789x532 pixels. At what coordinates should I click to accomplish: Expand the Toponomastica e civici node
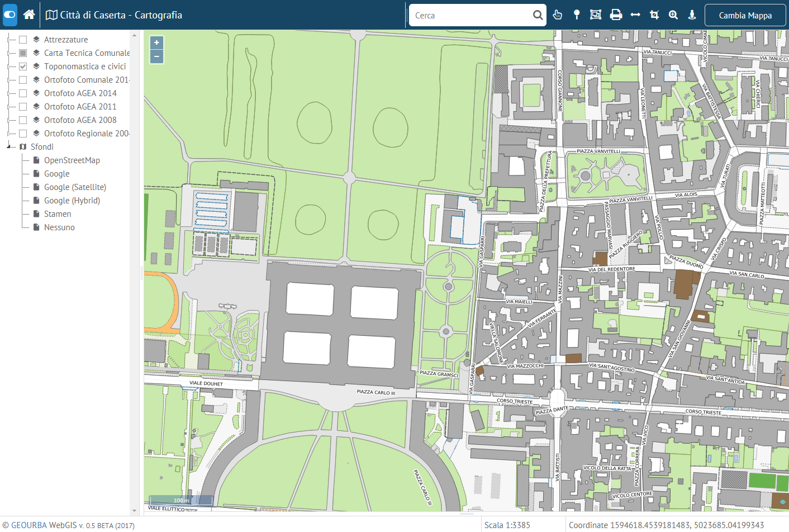point(9,66)
